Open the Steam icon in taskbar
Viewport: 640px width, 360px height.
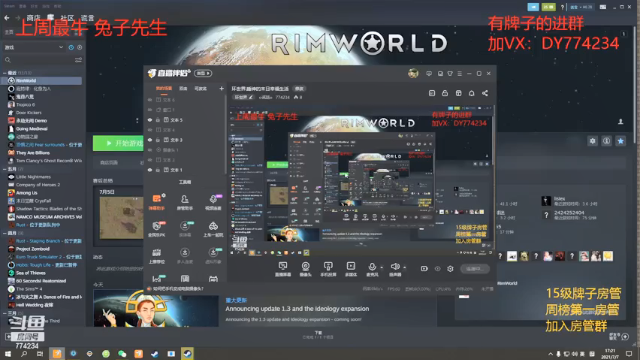187,353
